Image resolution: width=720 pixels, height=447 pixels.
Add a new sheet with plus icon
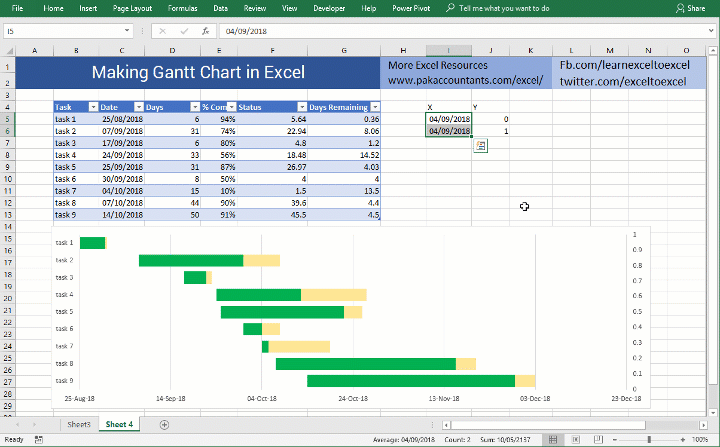point(164,424)
